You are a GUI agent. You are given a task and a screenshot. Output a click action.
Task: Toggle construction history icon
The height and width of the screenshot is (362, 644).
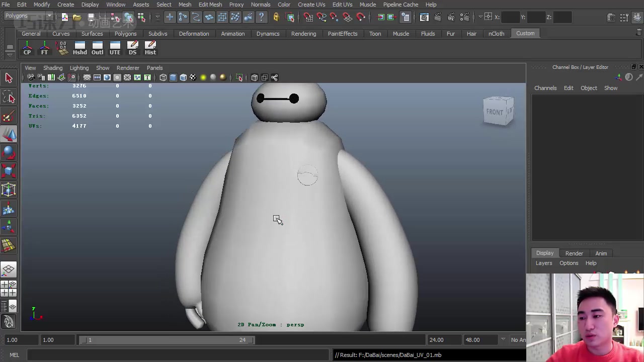(406, 18)
